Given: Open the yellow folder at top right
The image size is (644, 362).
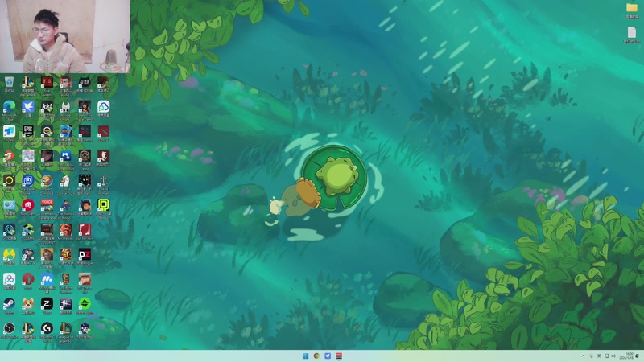Looking at the screenshot, I should (x=632, y=10).
